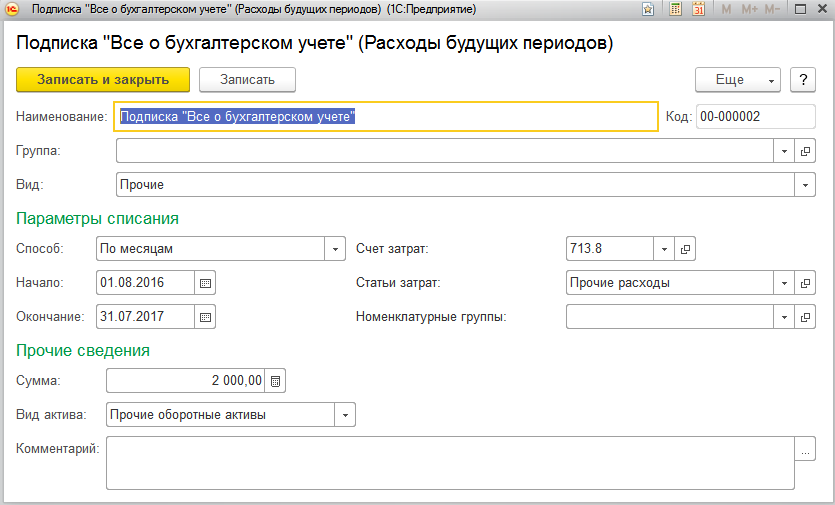Open the selected Статьи затрат item
This screenshot has width=835, height=505.
(x=806, y=283)
